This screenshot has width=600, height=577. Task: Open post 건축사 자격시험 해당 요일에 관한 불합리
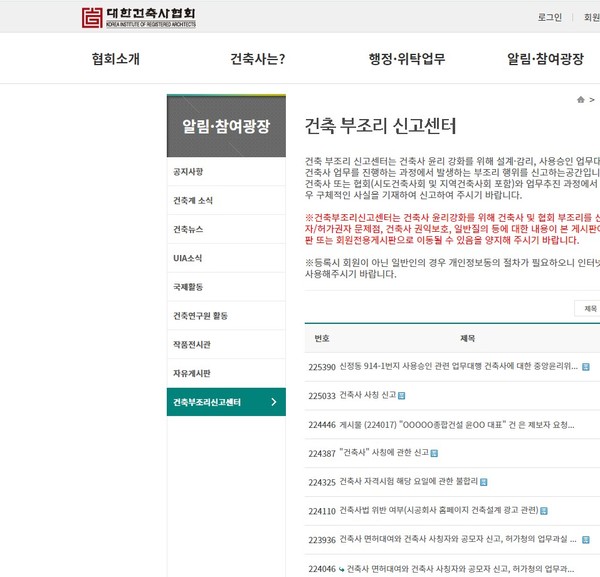pos(409,482)
